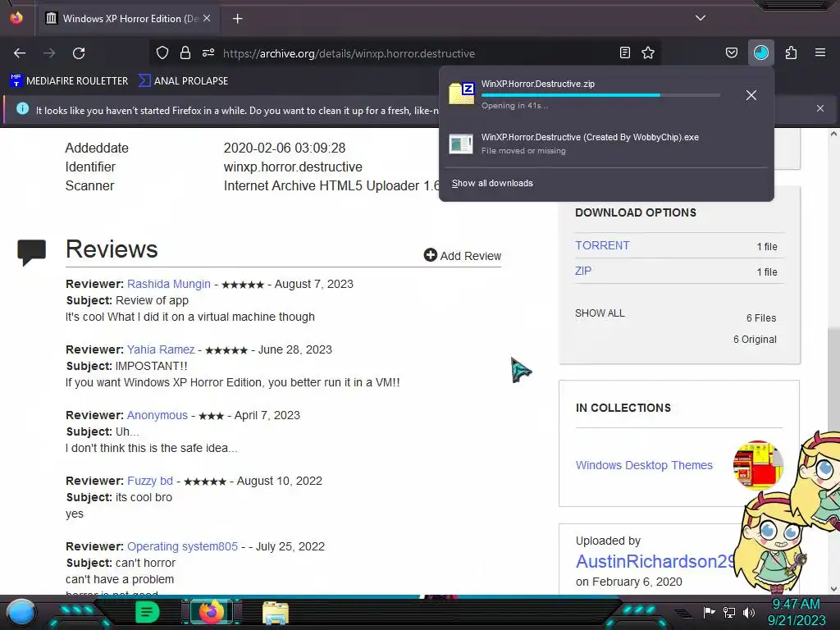The height and width of the screenshot is (630, 840).
Task: Toggle Reader View icon
Action: click(x=624, y=52)
